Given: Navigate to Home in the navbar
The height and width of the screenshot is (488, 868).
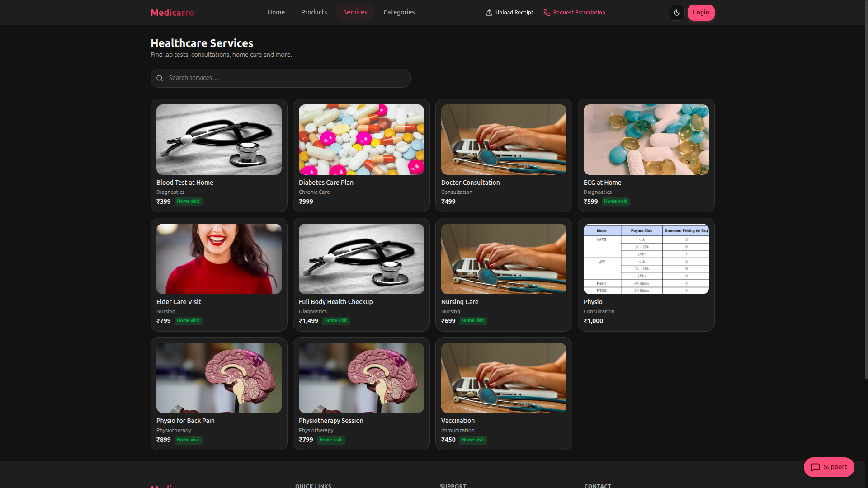Looking at the screenshot, I should coord(276,12).
